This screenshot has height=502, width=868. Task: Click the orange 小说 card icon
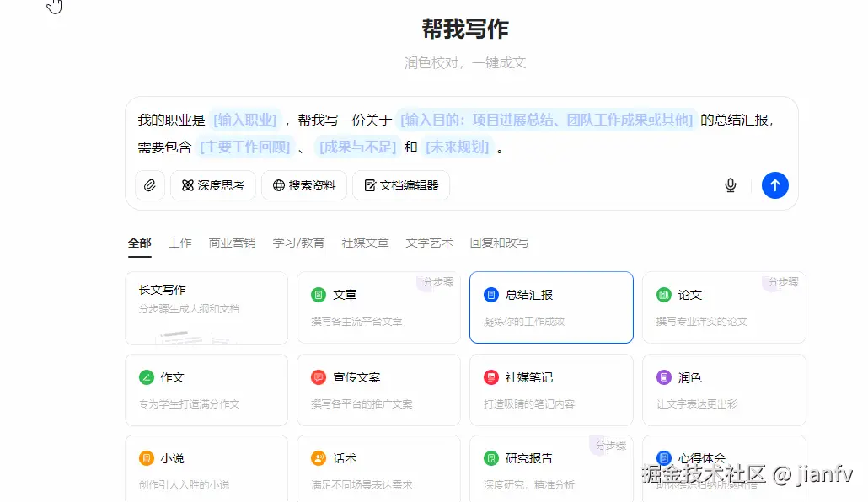pos(146,458)
